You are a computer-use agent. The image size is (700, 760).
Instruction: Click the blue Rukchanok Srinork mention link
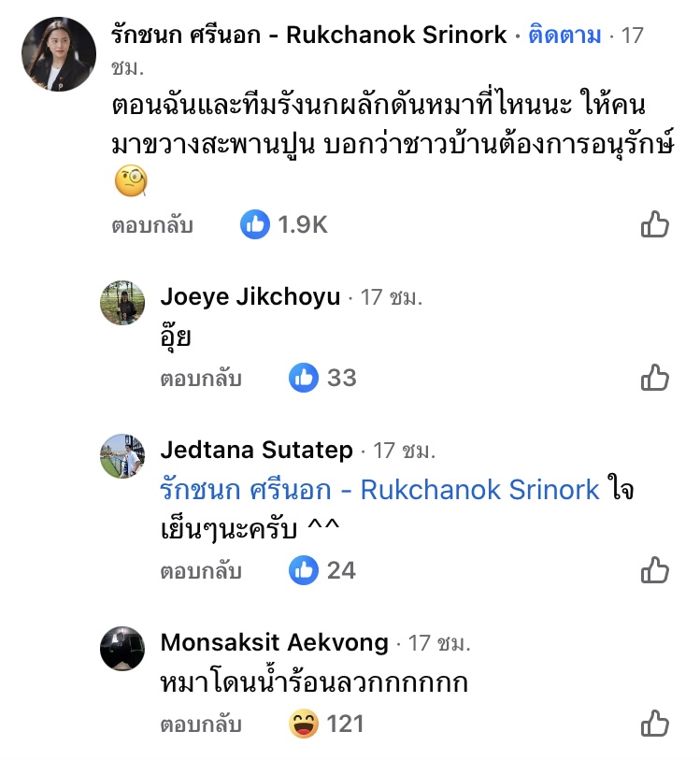click(x=379, y=490)
